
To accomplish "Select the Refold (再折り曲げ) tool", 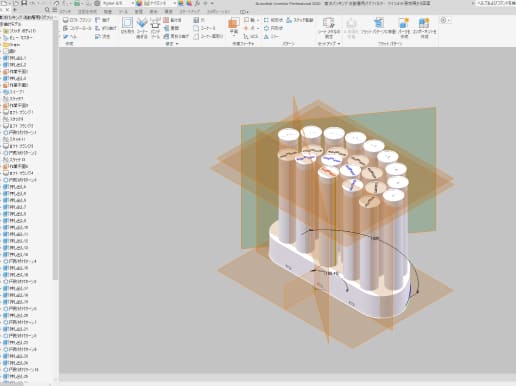I will 176,36.
